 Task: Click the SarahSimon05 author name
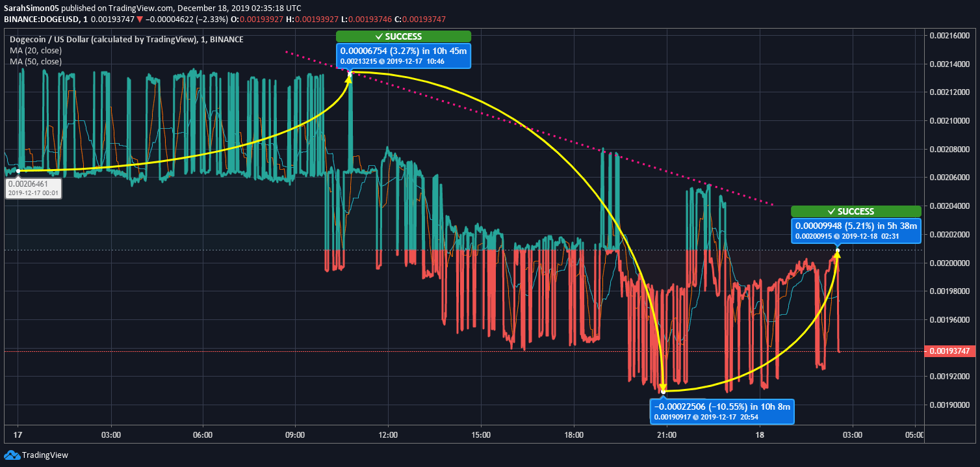[30, 8]
